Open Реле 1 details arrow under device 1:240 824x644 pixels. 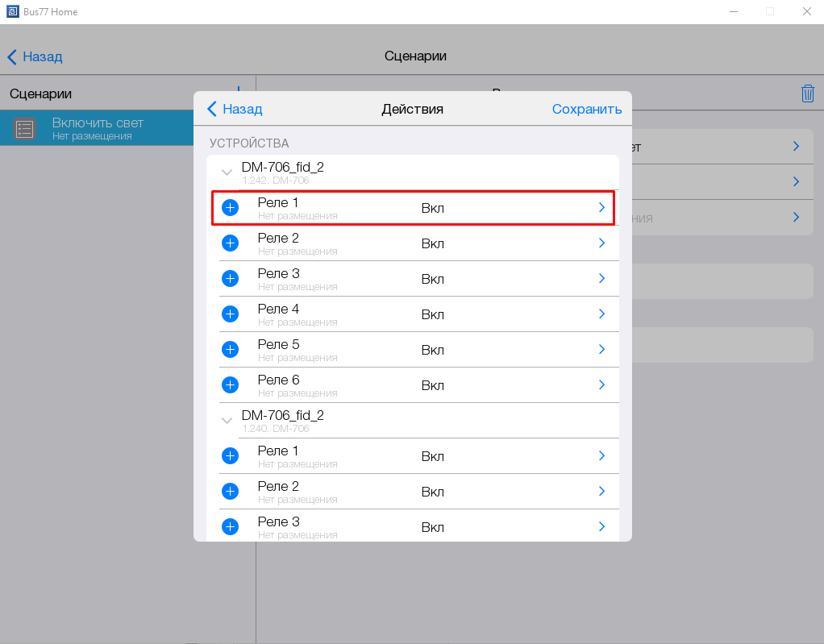601,456
